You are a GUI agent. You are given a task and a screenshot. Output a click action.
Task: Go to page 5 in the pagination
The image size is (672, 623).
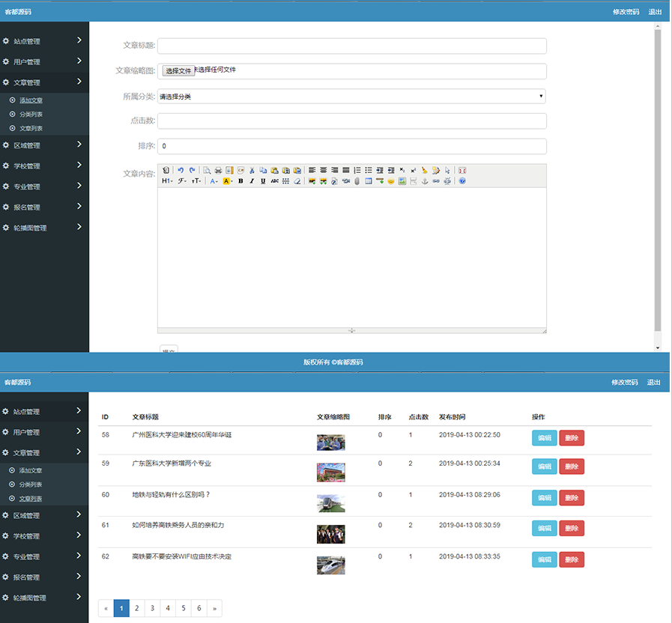pos(184,609)
